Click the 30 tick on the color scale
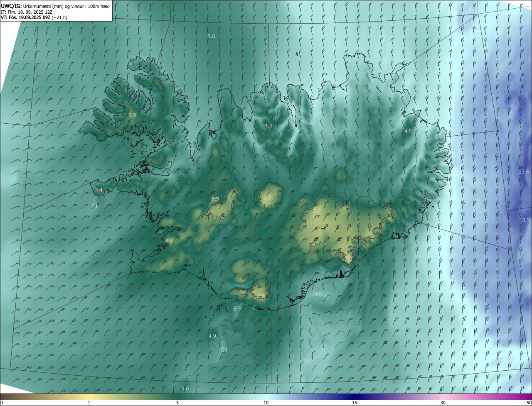Image resolution: width=532 pixels, height=406 pixels. (x=443, y=403)
